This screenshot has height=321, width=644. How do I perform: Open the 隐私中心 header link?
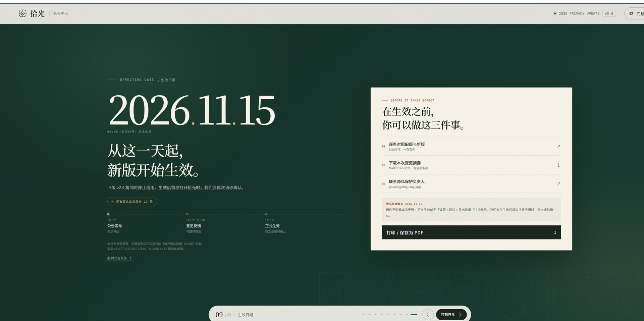(x=61, y=13)
